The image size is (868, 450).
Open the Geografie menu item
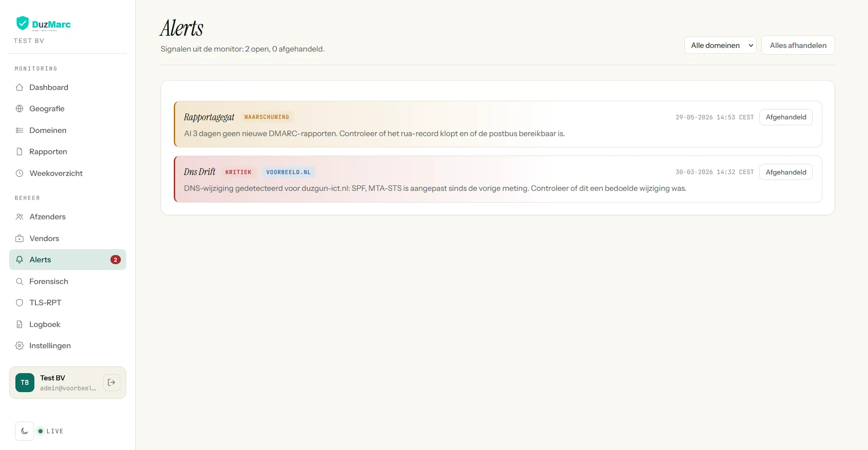(x=68, y=109)
